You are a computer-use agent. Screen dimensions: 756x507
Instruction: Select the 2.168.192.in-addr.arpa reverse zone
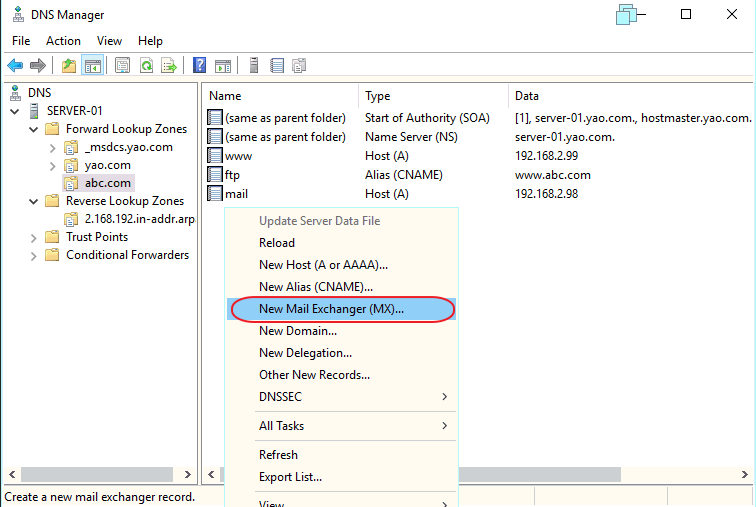coord(137,219)
